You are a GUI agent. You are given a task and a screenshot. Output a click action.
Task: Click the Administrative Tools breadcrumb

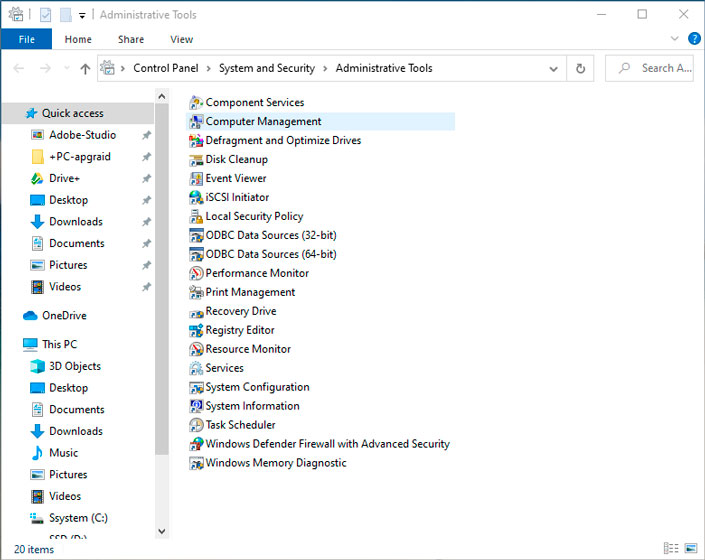pos(384,68)
